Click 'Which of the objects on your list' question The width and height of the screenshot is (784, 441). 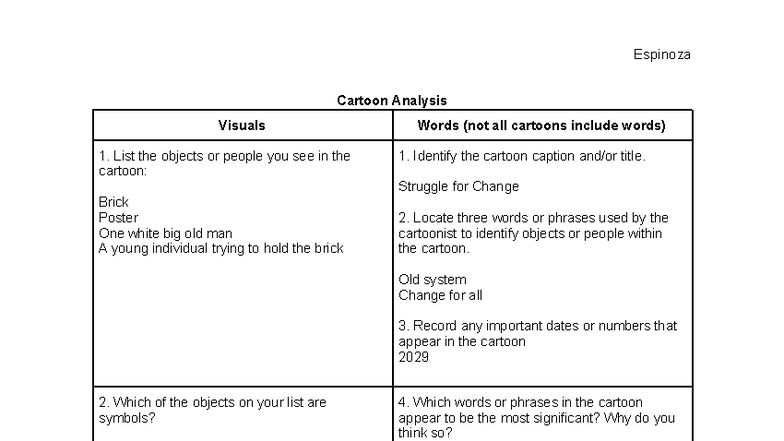pos(212,403)
